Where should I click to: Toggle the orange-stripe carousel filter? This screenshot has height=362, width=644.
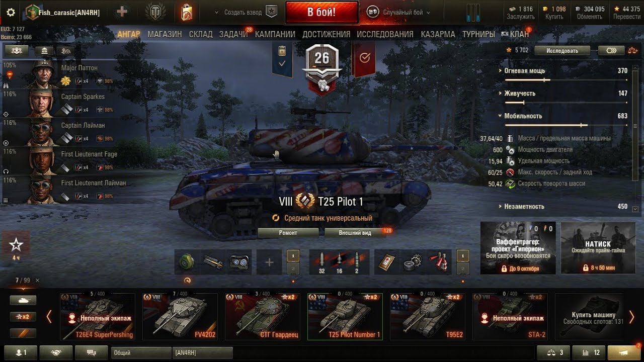(x=23, y=333)
